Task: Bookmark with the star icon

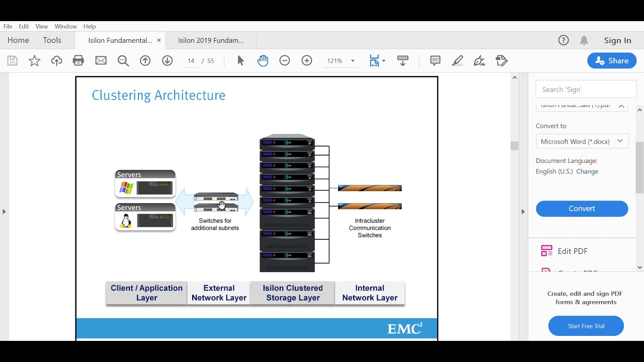Action: coord(35,61)
